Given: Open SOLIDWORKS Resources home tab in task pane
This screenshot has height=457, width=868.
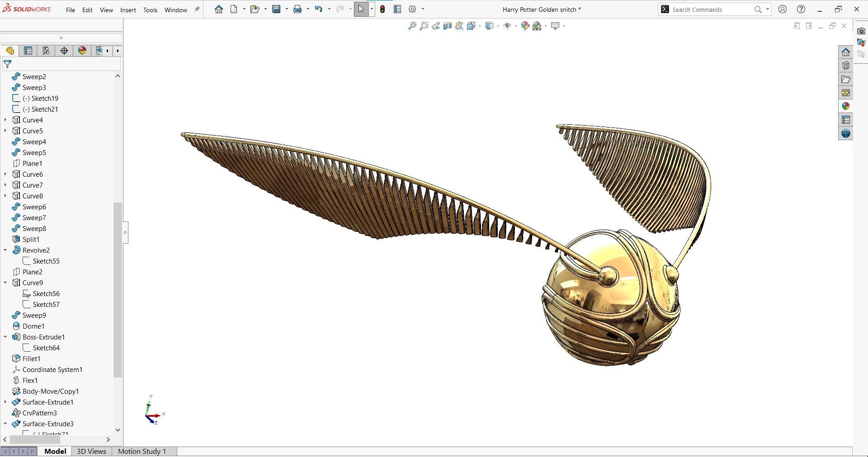Looking at the screenshot, I should (x=846, y=52).
